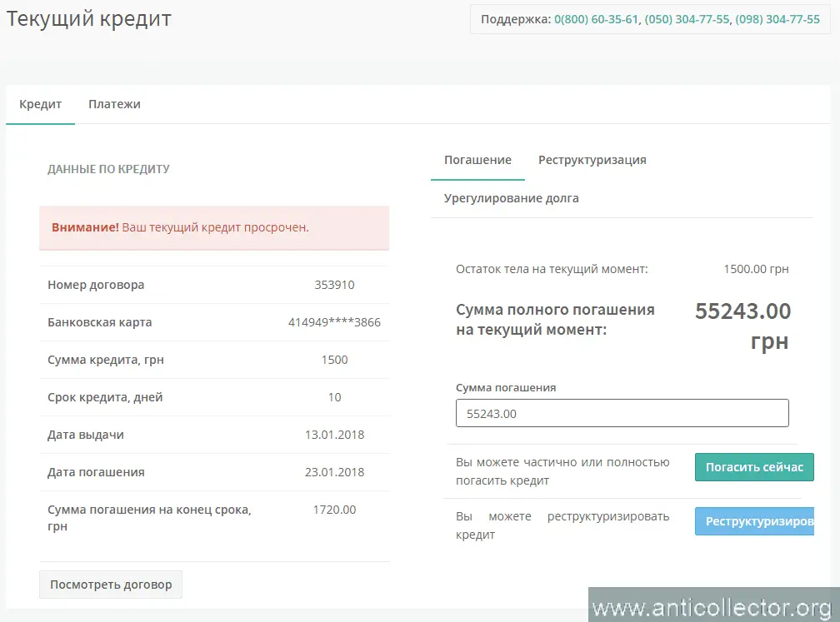The height and width of the screenshot is (622, 840).
Task: Click the bank card number 414949****3866
Action: point(334,322)
